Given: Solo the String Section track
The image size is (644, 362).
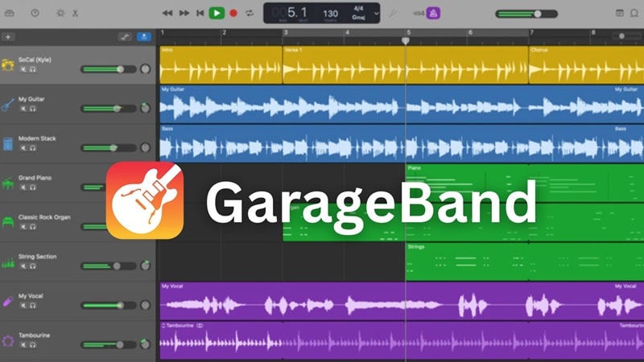Looking at the screenshot, I should 32,266.
